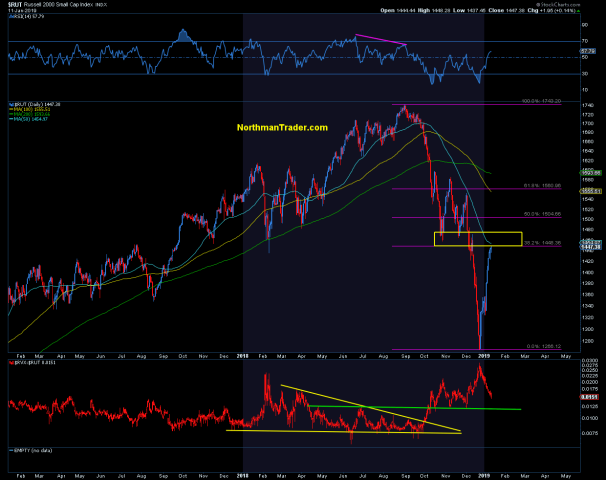
Task: Click the yellow MA(100) legend entry
Action: pyautogui.click(x=30, y=109)
